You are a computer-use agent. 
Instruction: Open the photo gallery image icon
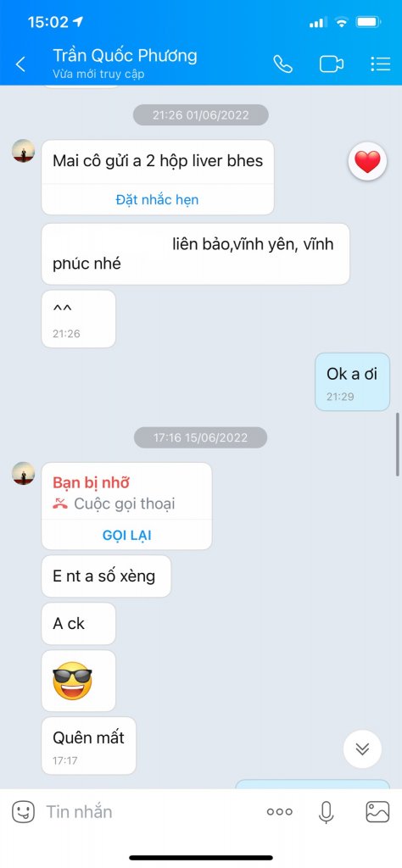tap(377, 811)
